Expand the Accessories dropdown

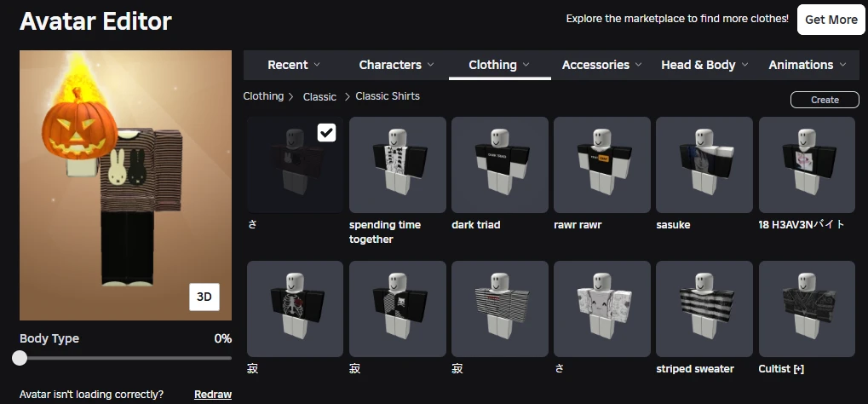click(601, 65)
